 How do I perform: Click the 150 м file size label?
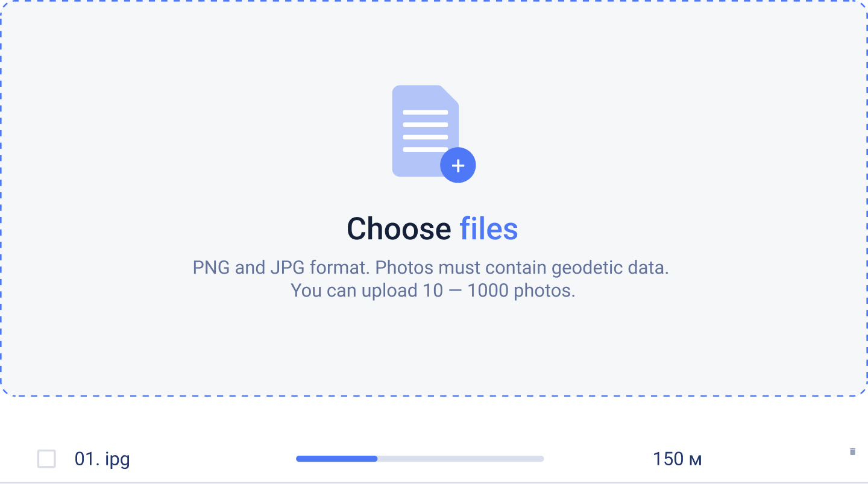click(x=677, y=459)
